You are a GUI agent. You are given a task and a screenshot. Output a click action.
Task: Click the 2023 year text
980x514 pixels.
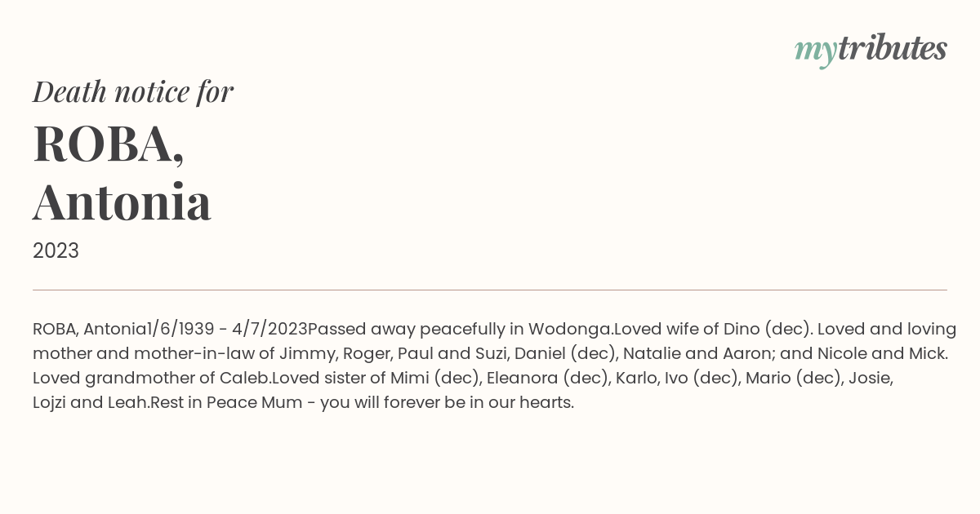click(56, 250)
